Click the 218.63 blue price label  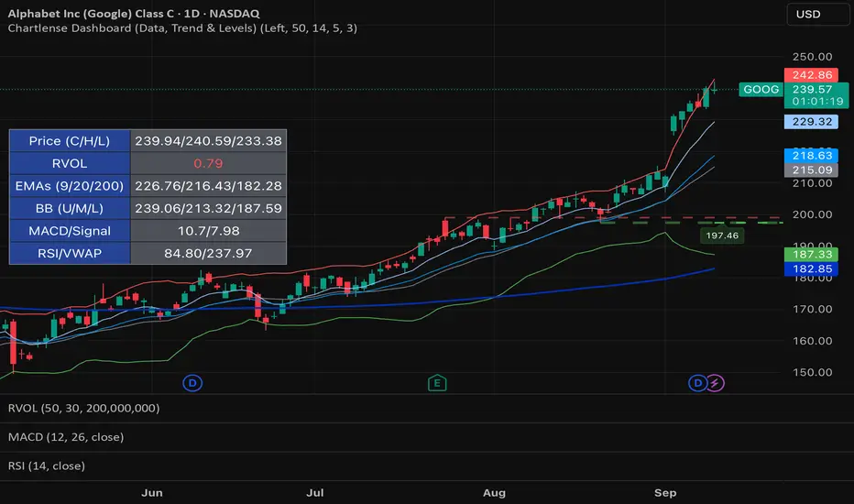811,155
